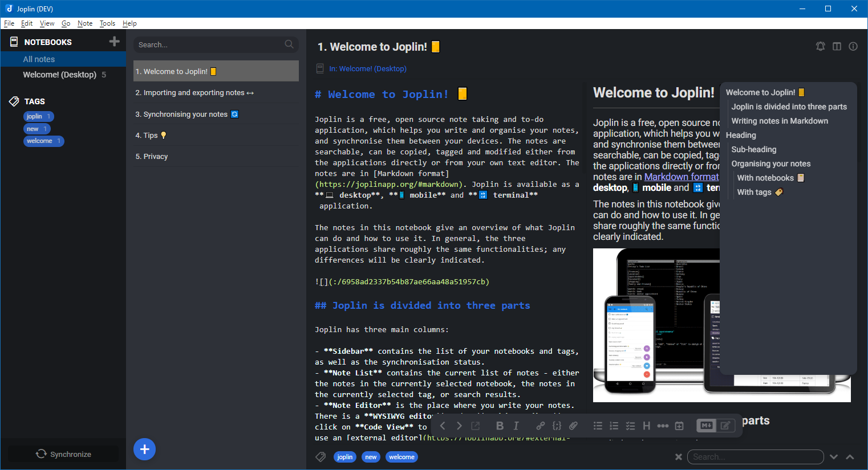
Task: Filter by the new tag in the sidebar
Action: pos(37,129)
